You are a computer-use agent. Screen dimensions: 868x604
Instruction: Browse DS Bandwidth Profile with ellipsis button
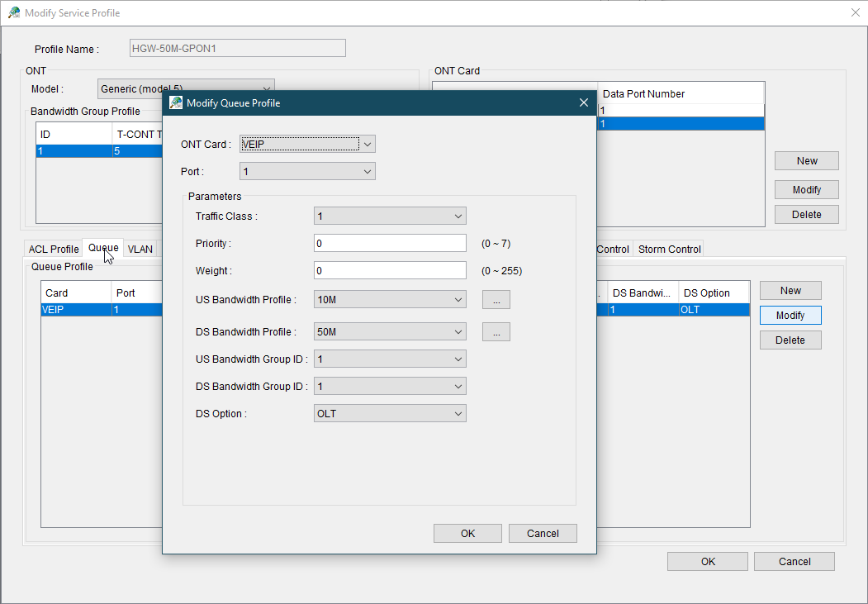(496, 332)
